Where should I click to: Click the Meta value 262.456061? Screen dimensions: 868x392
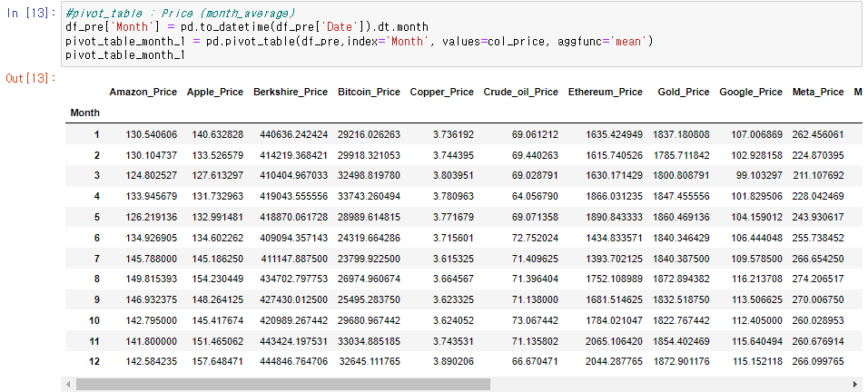tap(818, 135)
